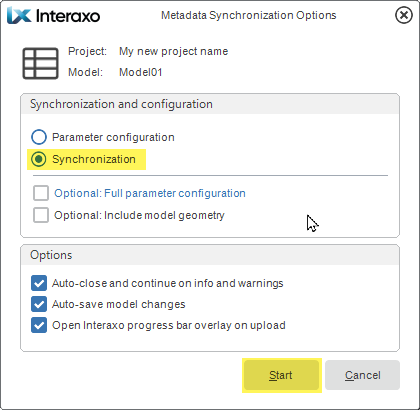Close the Metadata Synchronization Options dialog
Screen dimensions: 420x410
404,15
